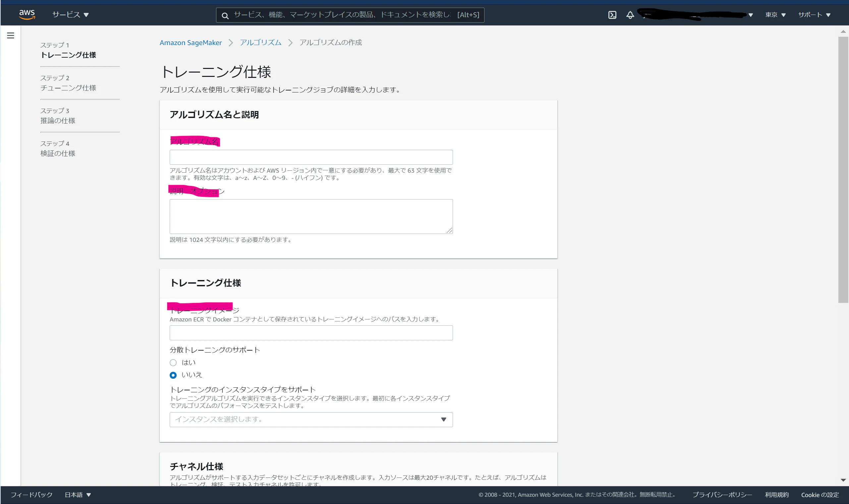Open the 東京 region selector

(x=775, y=15)
